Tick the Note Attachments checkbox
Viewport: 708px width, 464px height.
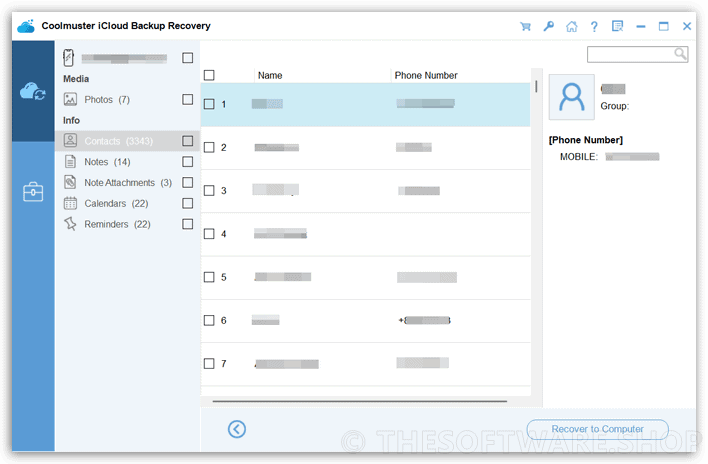pos(187,182)
